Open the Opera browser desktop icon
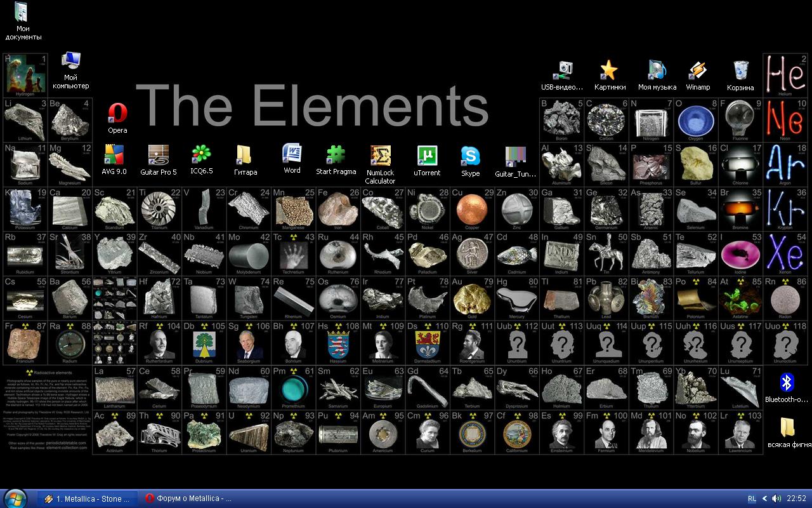 [x=117, y=113]
